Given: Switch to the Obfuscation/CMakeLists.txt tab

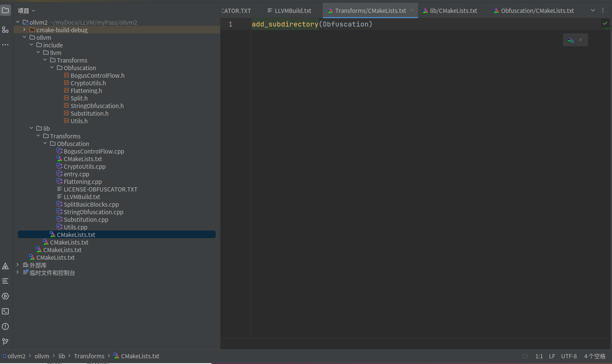Looking at the screenshot, I should click(x=534, y=11).
